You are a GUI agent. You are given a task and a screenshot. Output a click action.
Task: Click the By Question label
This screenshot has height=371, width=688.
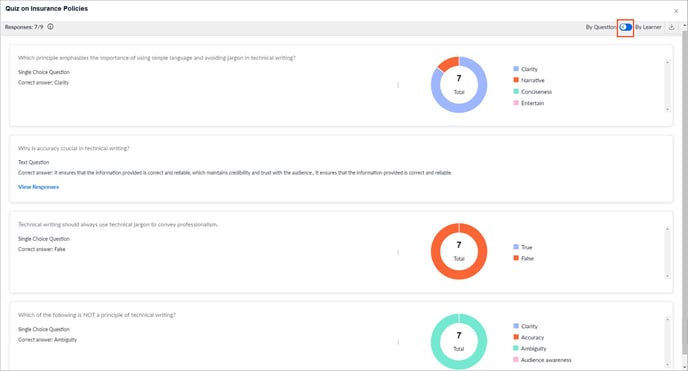tap(601, 27)
